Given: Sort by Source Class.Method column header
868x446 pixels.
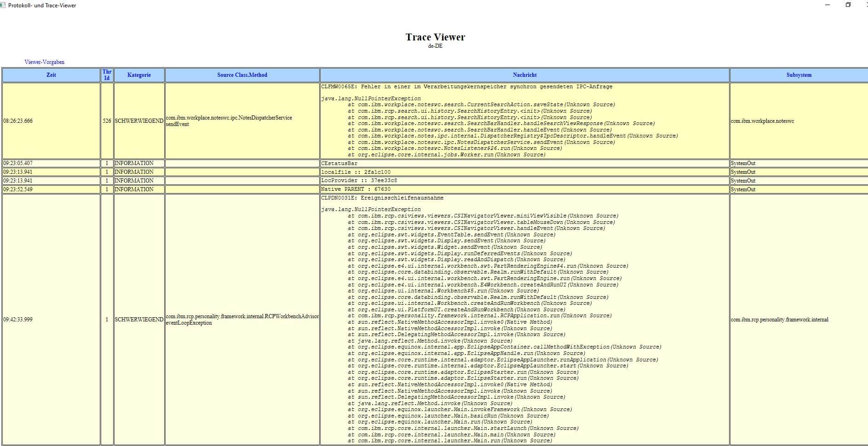Looking at the screenshot, I should (242, 75).
